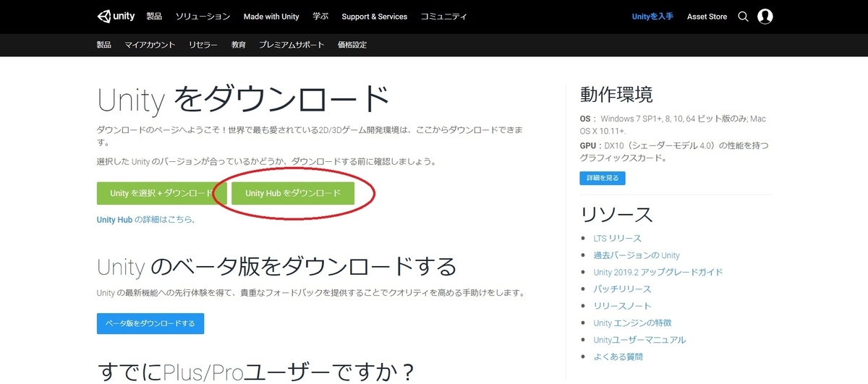The height and width of the screenshot is (384, 868).
Task: Open the LTS リリース link
Action: point(617,238)
